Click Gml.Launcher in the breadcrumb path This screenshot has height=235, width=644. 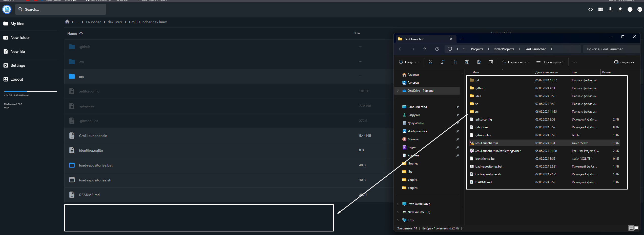(535, 49)
